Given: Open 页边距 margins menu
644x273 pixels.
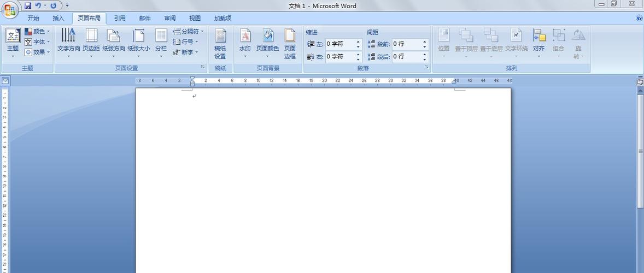Looking at the screenshot, I should pos(91,43).
